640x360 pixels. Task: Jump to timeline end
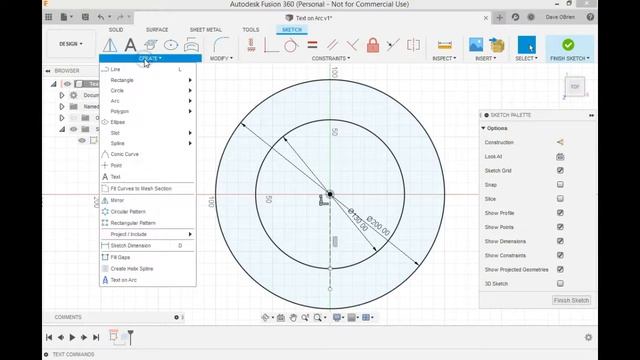[96, 338]
